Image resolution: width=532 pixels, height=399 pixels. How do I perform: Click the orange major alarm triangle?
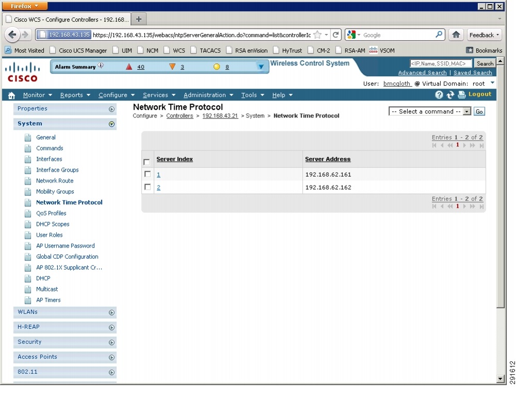tap(172, 67)
